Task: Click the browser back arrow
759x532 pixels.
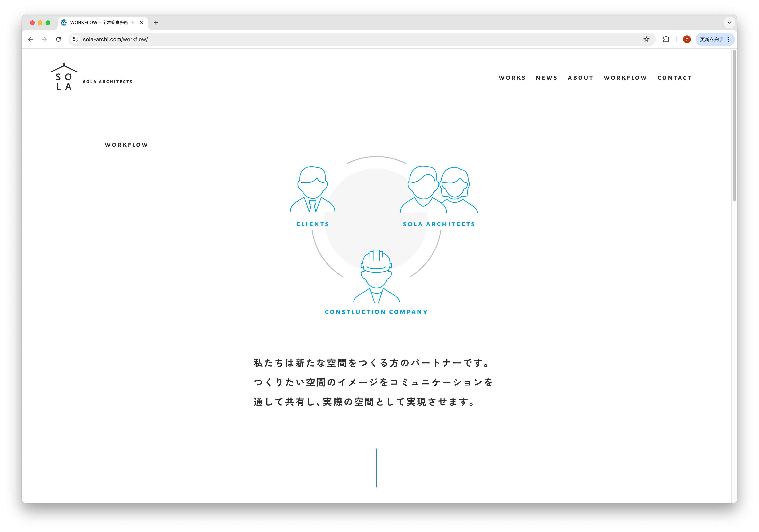Action: (30, 39)
